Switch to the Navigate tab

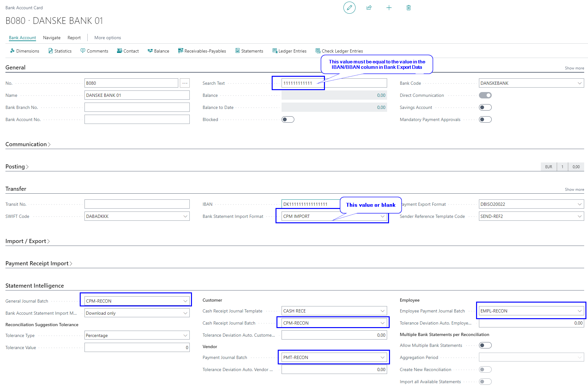pyautogui.click(x=52, y=38)
